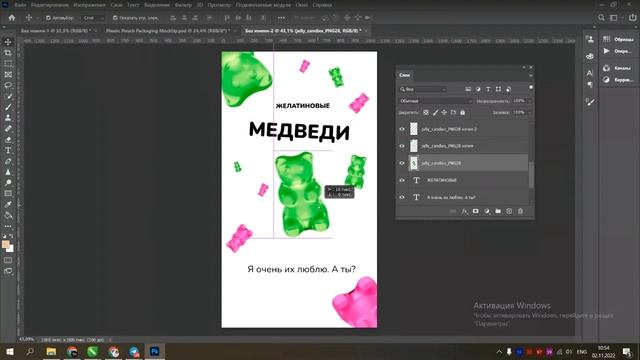Viewport: 640px width, 360px height.
Task: Open the Файл menu
Action: [x=20, y=5]
